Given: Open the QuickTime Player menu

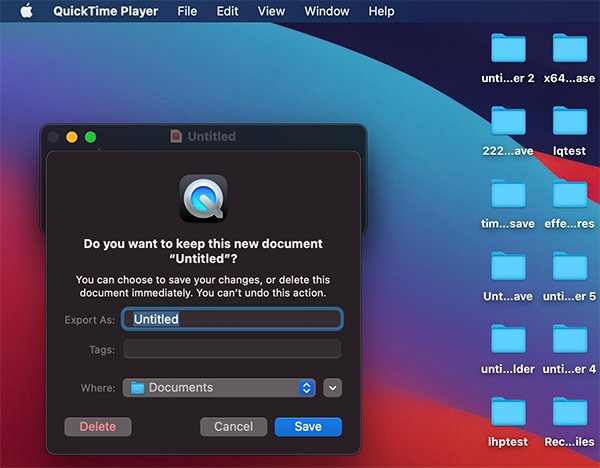Looking at the screenshot, I should coord(106,11).
